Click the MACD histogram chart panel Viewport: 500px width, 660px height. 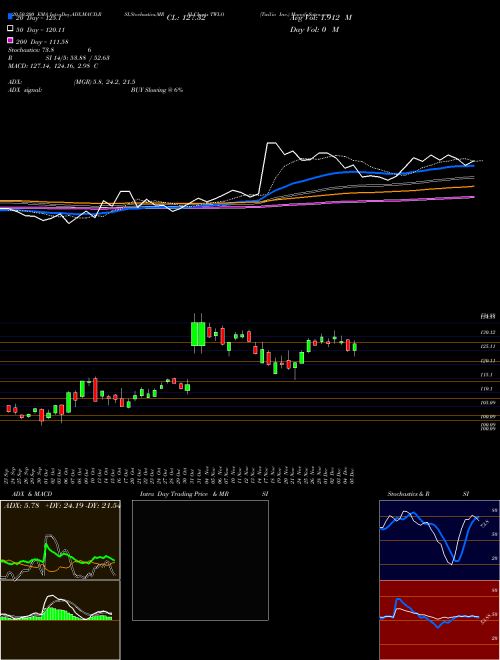(60, 620)
